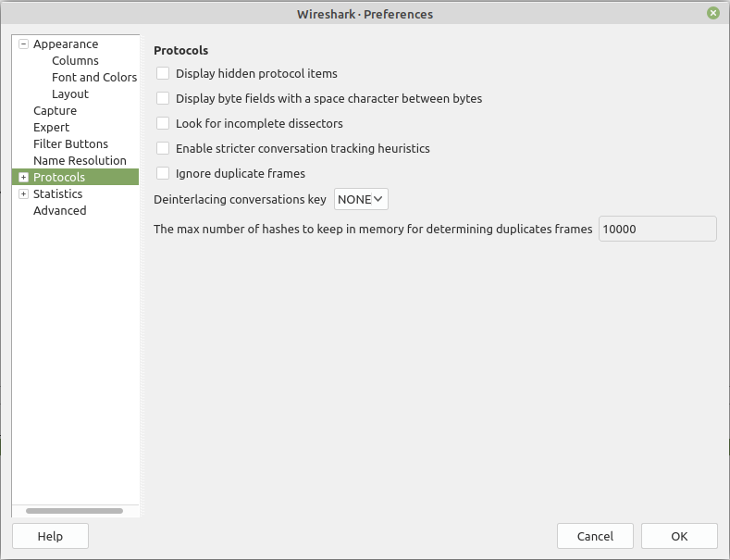Open the Advanced preferences page

(x=59, y=211)
